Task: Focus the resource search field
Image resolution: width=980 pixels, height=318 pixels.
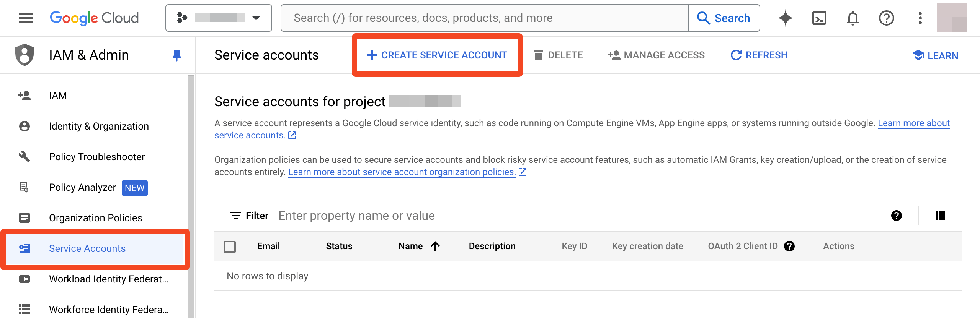Action: (x=484, y=18)
